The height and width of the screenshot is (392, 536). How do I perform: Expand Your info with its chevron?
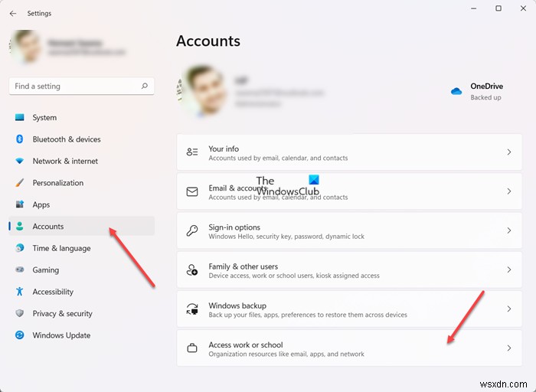[509, 152]
